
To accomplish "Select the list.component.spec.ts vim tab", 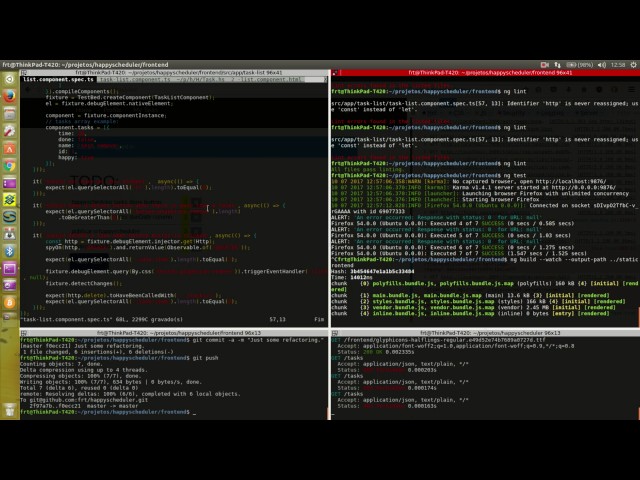I will (x=58, y=79).
